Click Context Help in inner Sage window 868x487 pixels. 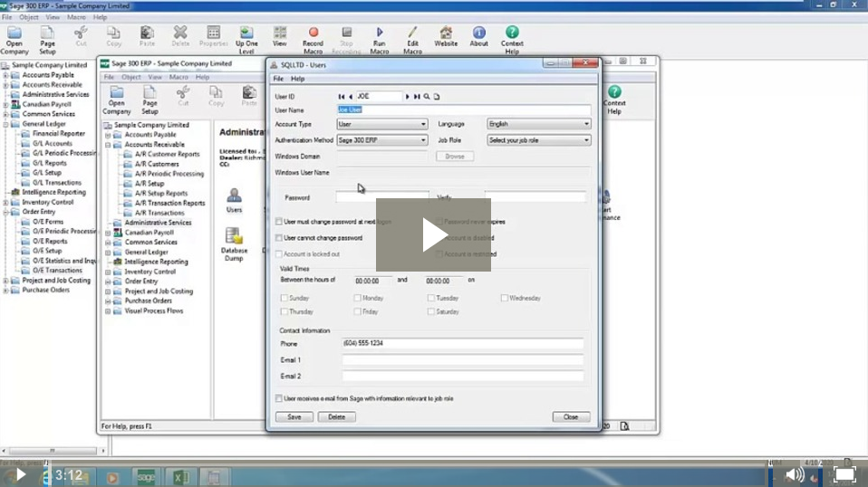pos(614,100)
